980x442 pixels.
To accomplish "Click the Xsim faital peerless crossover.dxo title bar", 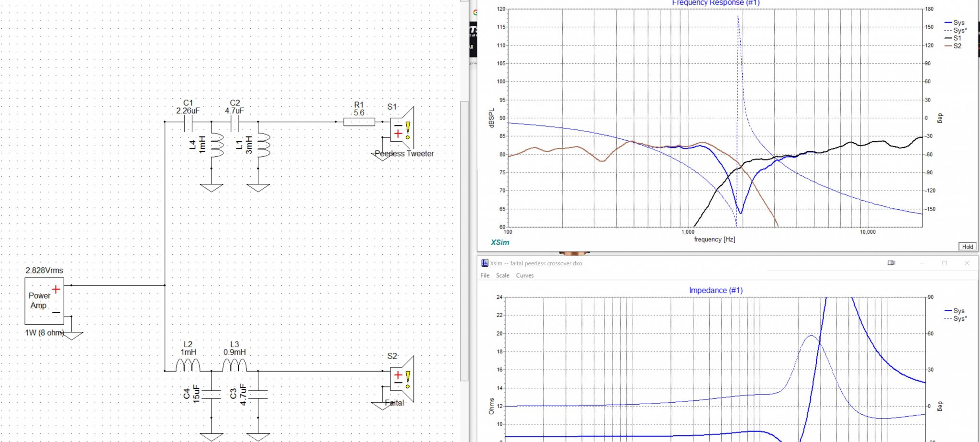I will 728,263.
